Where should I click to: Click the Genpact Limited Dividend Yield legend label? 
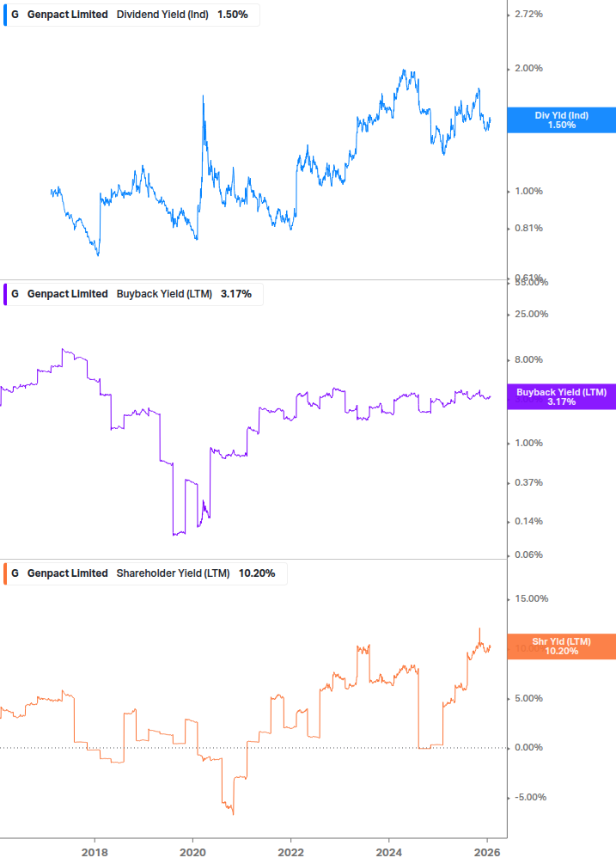click(x=131, y=15)
